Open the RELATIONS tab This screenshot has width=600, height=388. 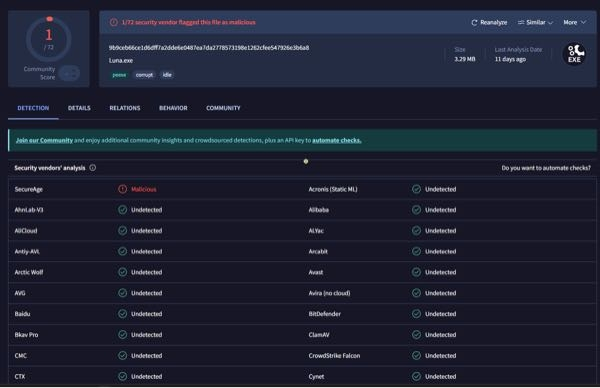(x=125, y=108)
